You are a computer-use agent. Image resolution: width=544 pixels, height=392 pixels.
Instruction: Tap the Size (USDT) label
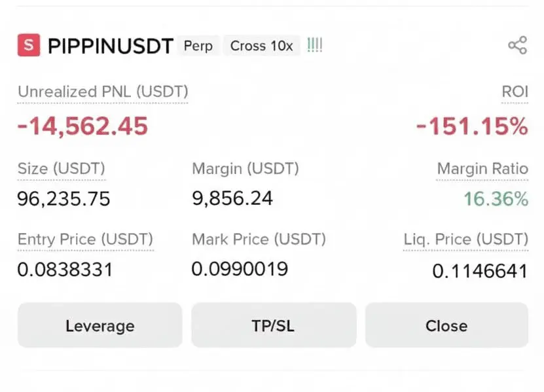click(61, 169)
